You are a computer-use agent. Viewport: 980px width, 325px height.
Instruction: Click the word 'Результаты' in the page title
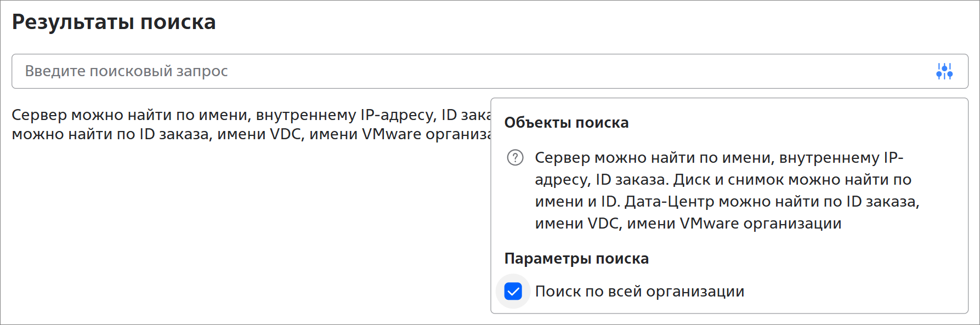point(73,22)
